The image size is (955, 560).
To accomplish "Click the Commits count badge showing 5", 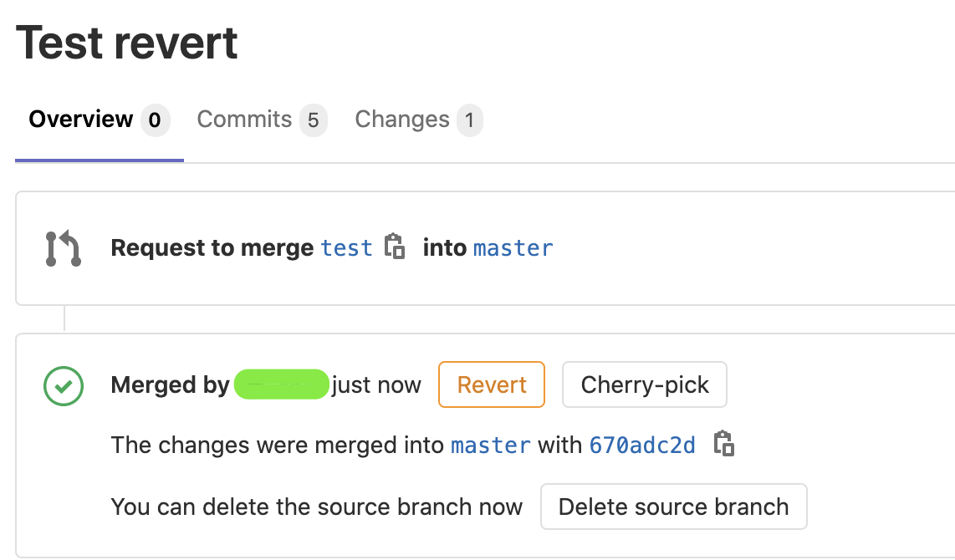I will point(314,120).
